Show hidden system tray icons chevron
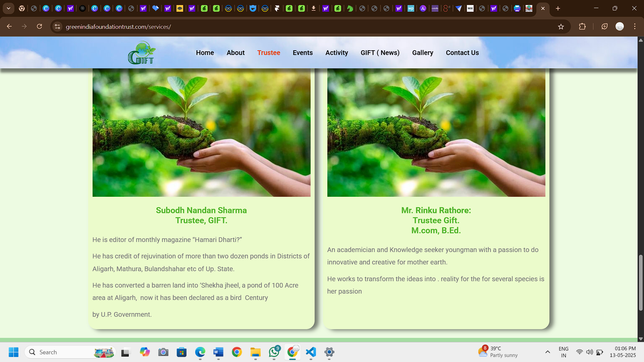Viewport: 644px width, 362px height. (547, 352)
